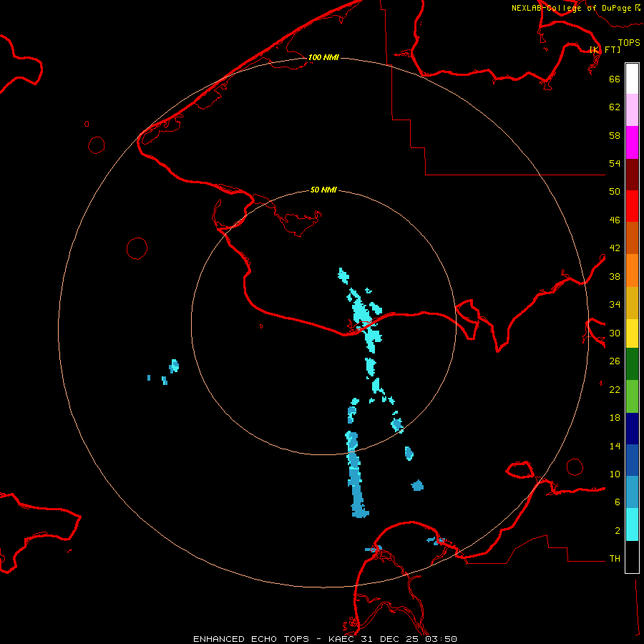Click the legend value "62"

615,107
